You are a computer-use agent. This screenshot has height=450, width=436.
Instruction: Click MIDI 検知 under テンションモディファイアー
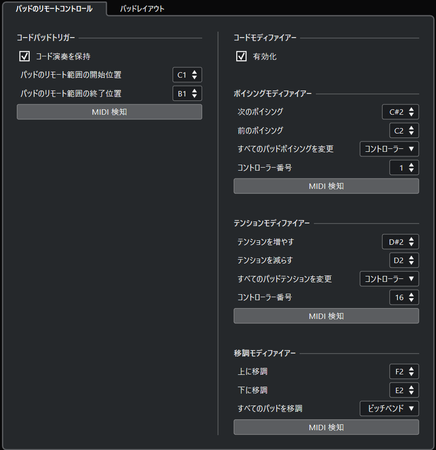coord(326,316)
